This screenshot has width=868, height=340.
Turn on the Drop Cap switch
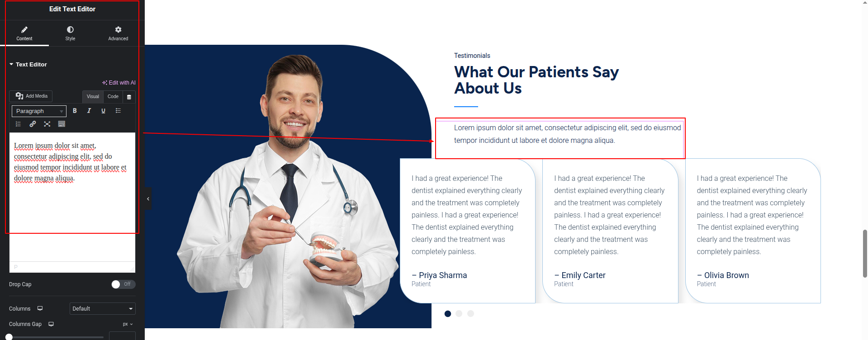[123, 284]
